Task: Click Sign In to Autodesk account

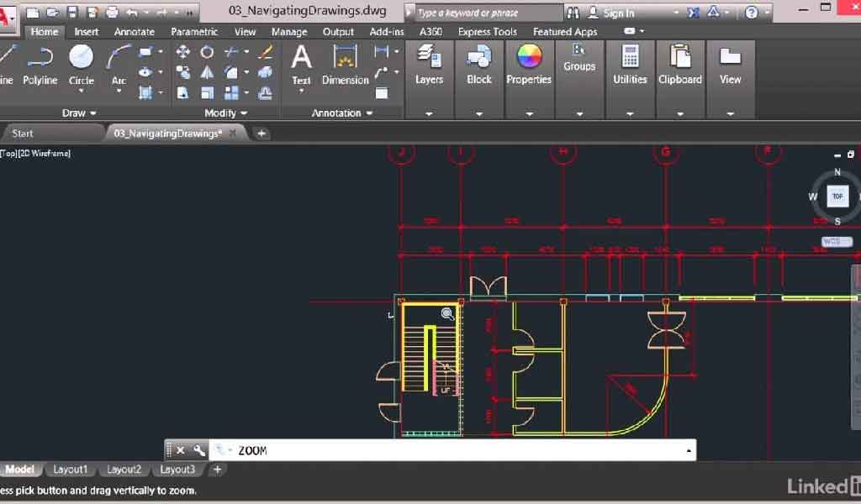Action: click(x=618, y=13)
